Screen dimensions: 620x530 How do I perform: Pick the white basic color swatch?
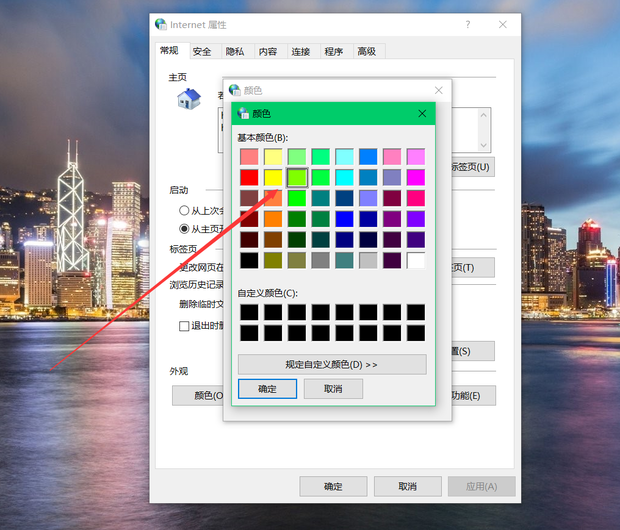pos(416,261)
